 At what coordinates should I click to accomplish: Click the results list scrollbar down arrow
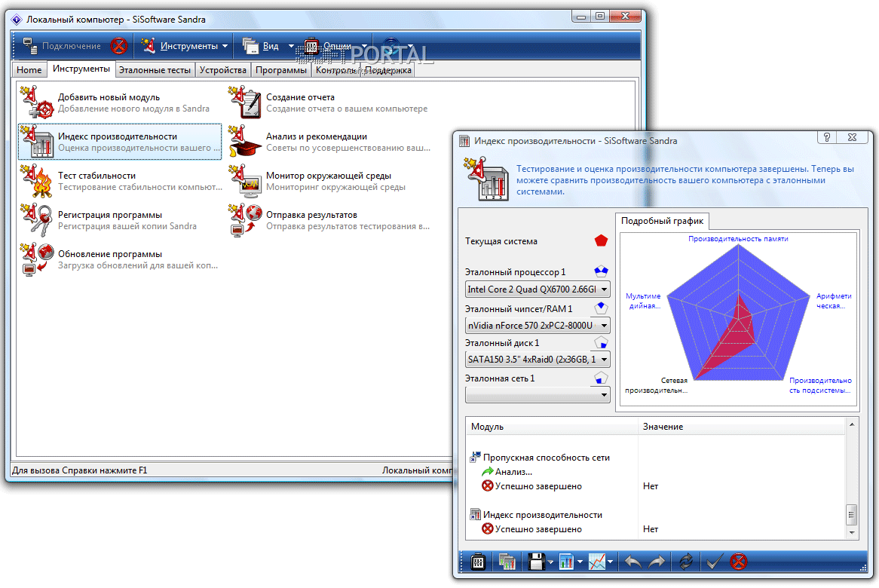click(x=852, y=533)
